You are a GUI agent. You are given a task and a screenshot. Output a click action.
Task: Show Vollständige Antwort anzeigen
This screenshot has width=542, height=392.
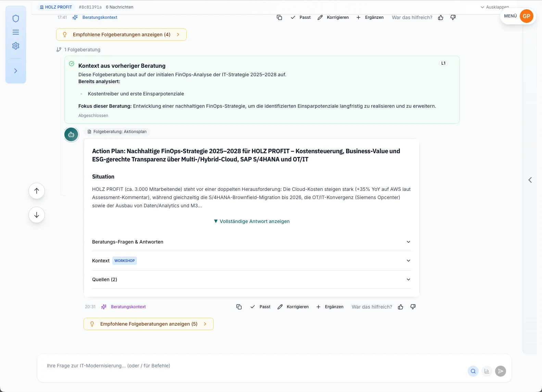tap(252, 221)
